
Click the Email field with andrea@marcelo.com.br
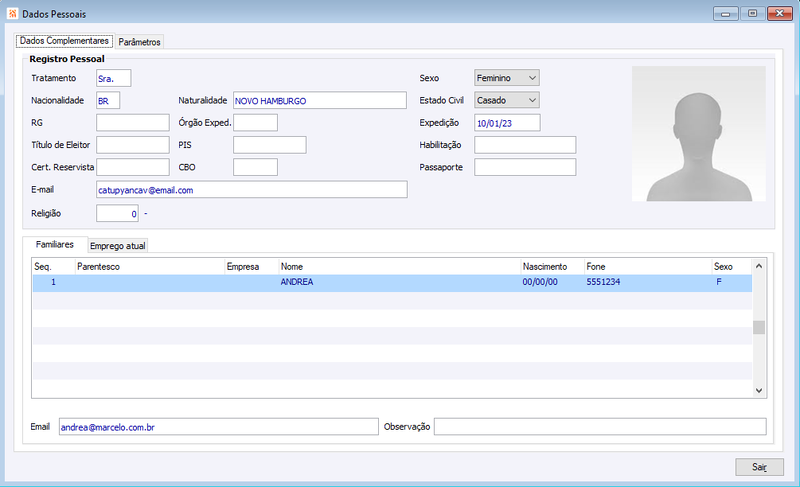pos(218,427)
